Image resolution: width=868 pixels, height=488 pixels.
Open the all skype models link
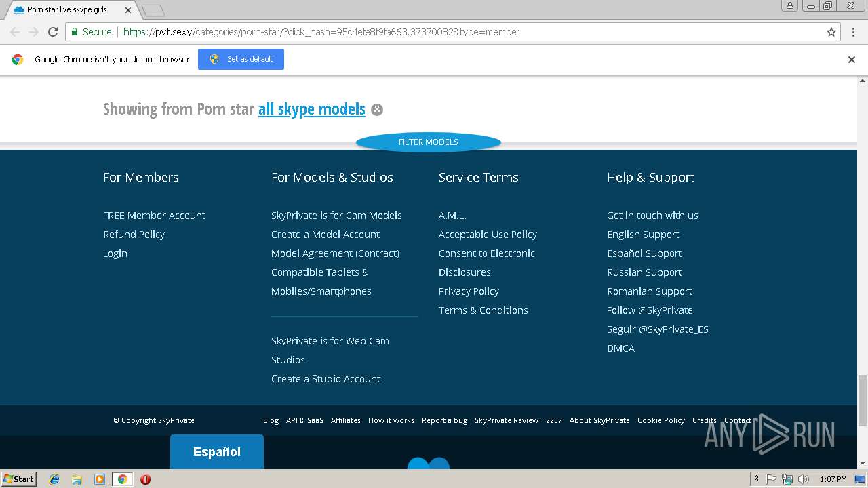coord(312,109)
